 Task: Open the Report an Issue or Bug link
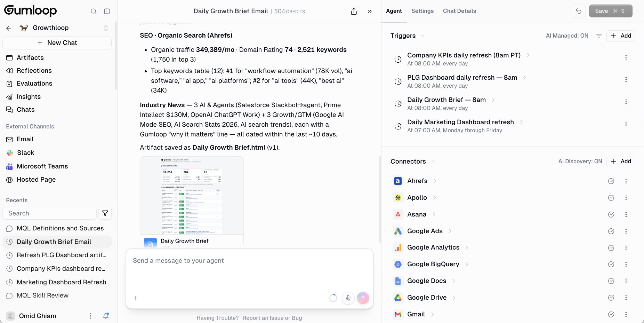272,318
